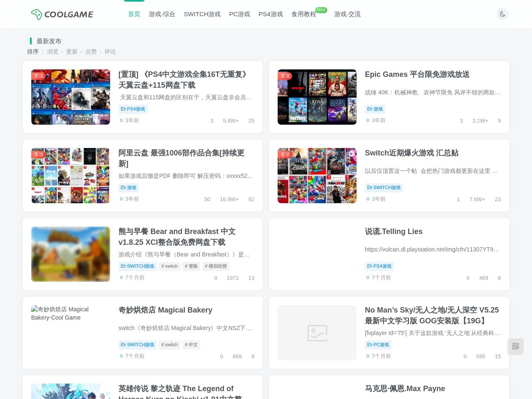Open 熊与早餐 Bear and Breakfast post title
Screen dimensions: 532x399
[x=177, y=236]
